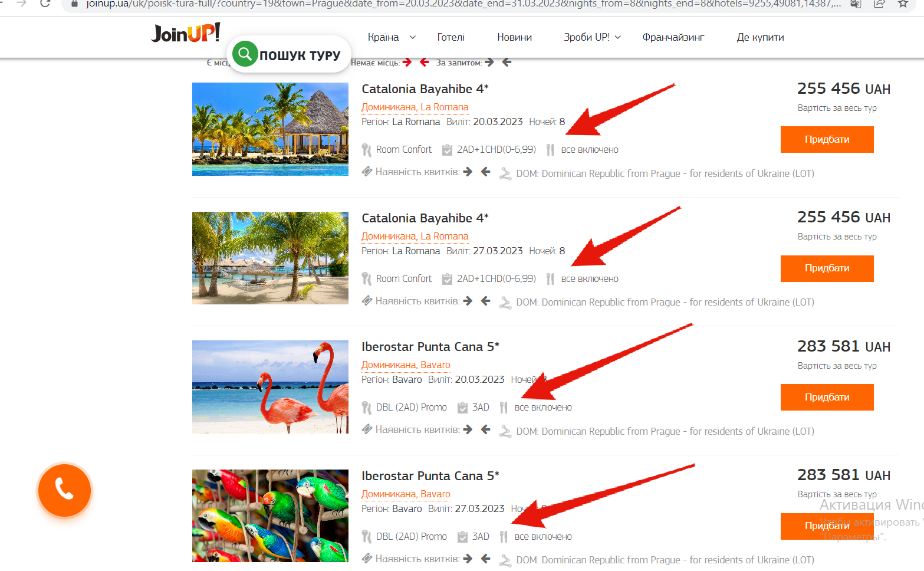The width and height of the screenshot is (924, 571).
Task: Click the JoinUP! logo
Action: tap(186, 33)
